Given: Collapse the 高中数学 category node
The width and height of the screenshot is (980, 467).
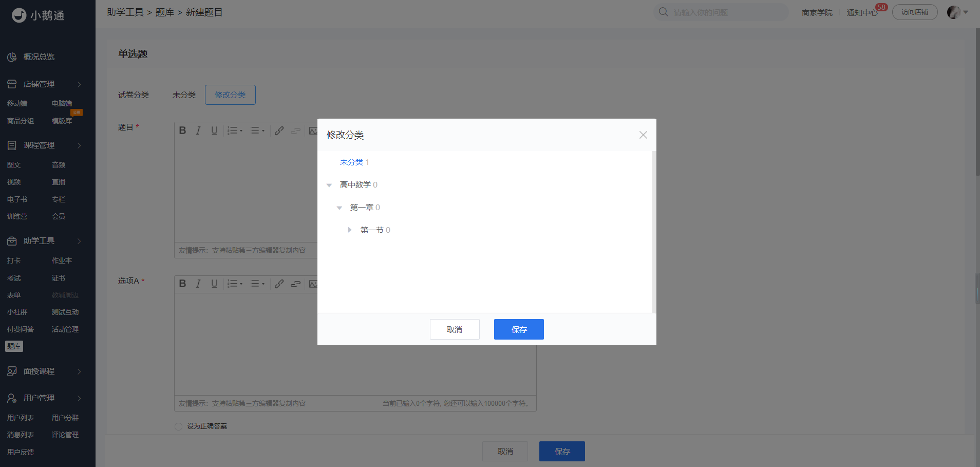Looking at the screenshot, I should point(329,185).
